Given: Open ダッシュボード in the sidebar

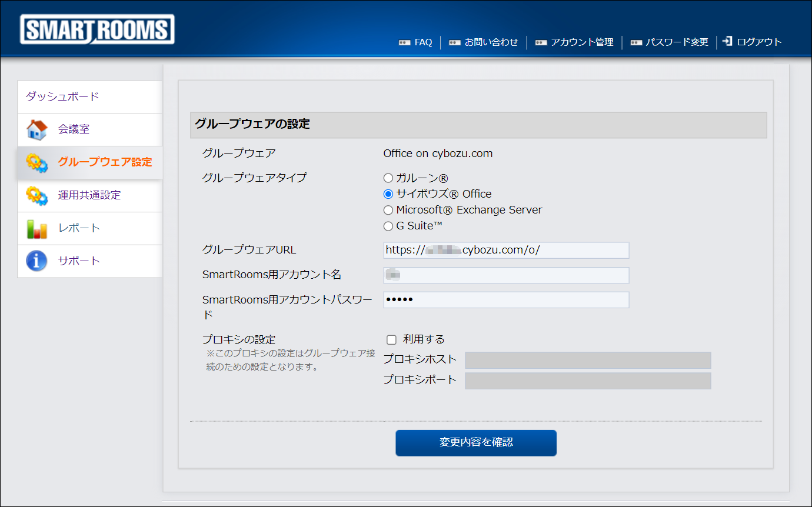Looking at the screenshot, I should pos(62,97).
